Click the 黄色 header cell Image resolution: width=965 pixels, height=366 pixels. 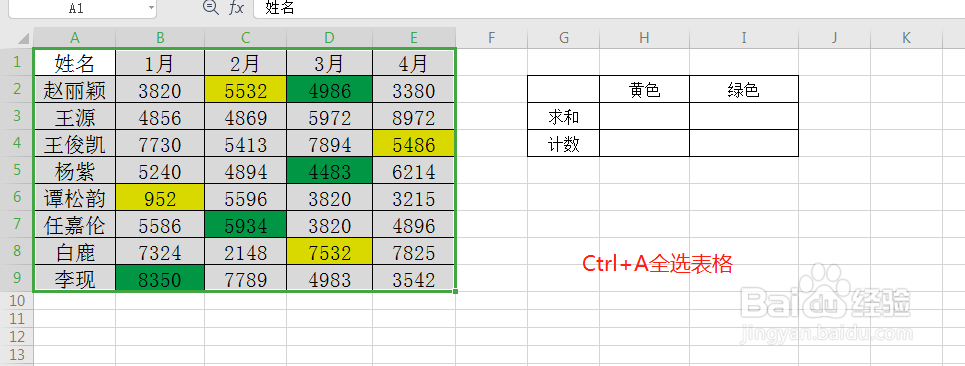point(644,89)
